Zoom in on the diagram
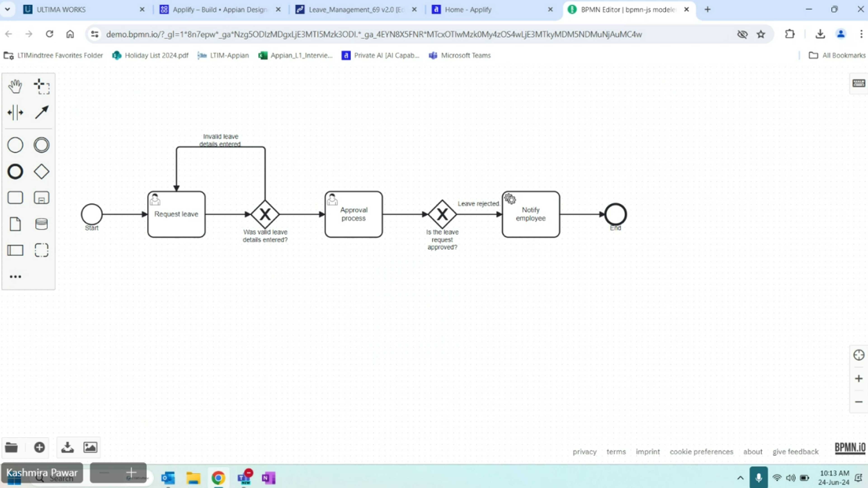 click(x=859, y=379)
